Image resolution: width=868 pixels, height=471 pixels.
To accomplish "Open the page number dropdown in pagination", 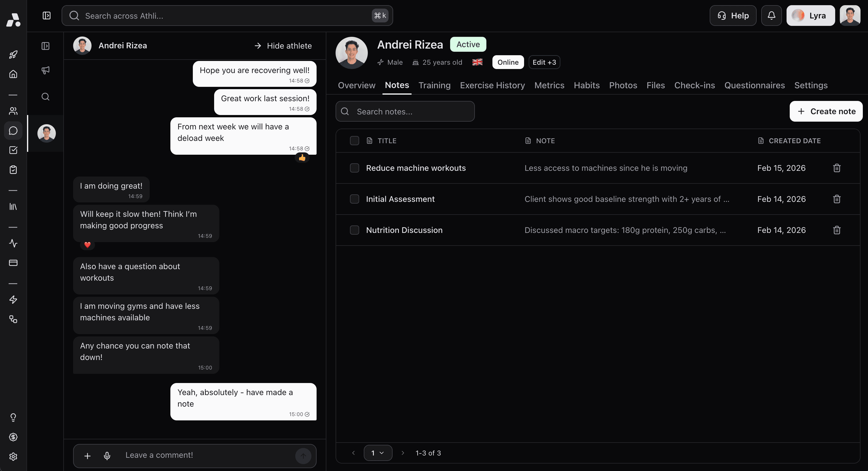I will pos(378,453).
